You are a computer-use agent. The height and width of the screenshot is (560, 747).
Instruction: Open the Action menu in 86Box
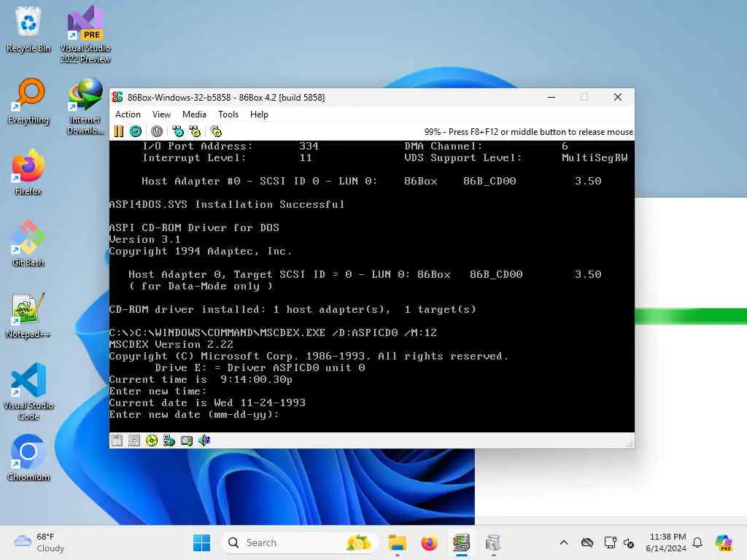click(x=128, y=114)
